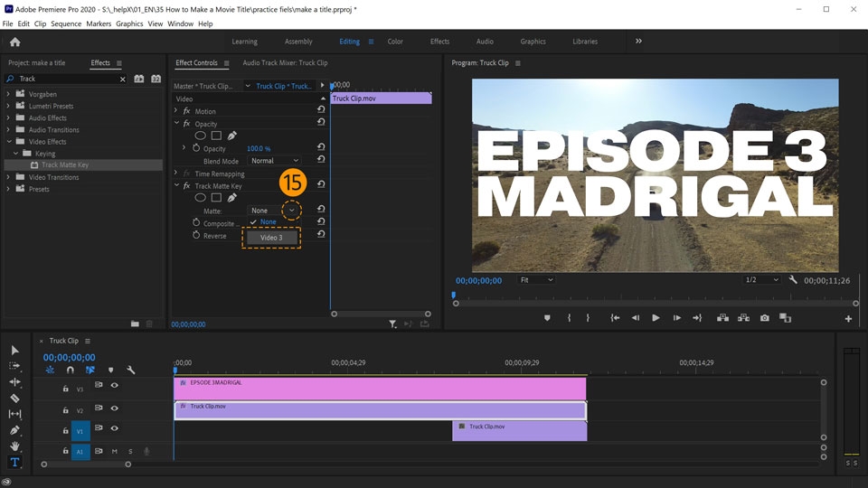Open the Blend Mode Normal dropdown

click(x=274, y=161)
